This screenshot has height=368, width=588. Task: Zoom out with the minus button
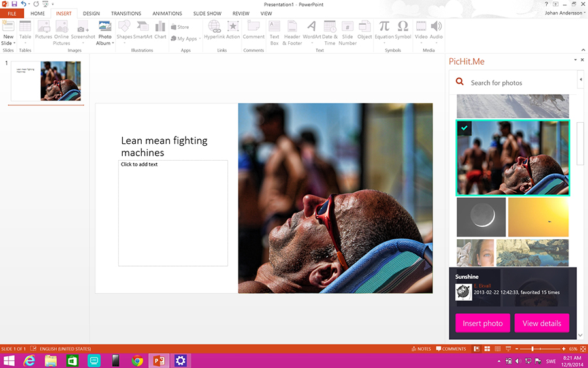(x=517, y=349)
